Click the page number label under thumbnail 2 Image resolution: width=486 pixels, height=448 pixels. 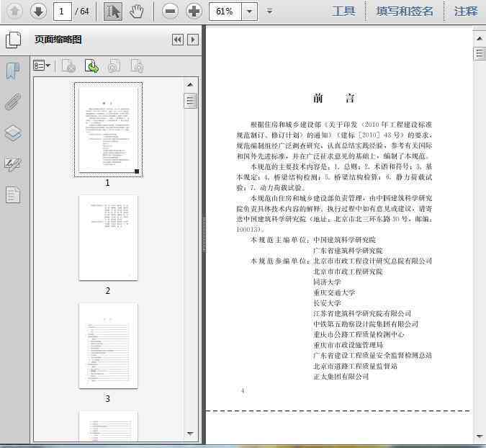[x=107, y=290]
